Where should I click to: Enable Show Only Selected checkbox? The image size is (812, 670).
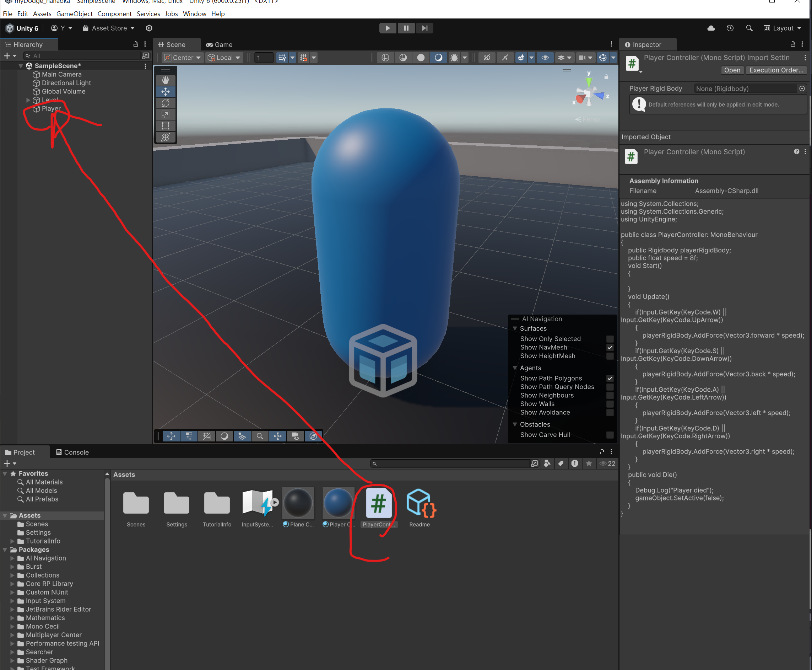click(610, 339)
